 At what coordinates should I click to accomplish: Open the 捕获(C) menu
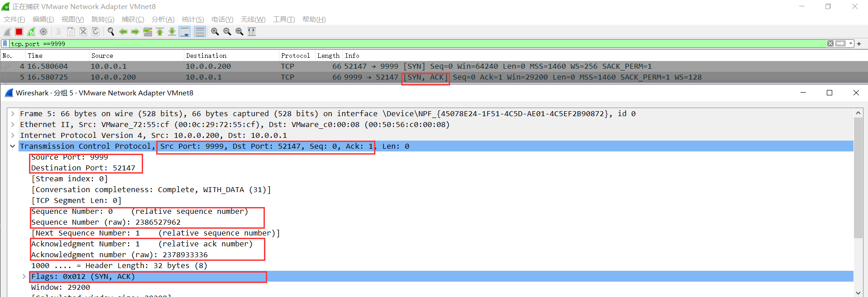pos(133,19)
